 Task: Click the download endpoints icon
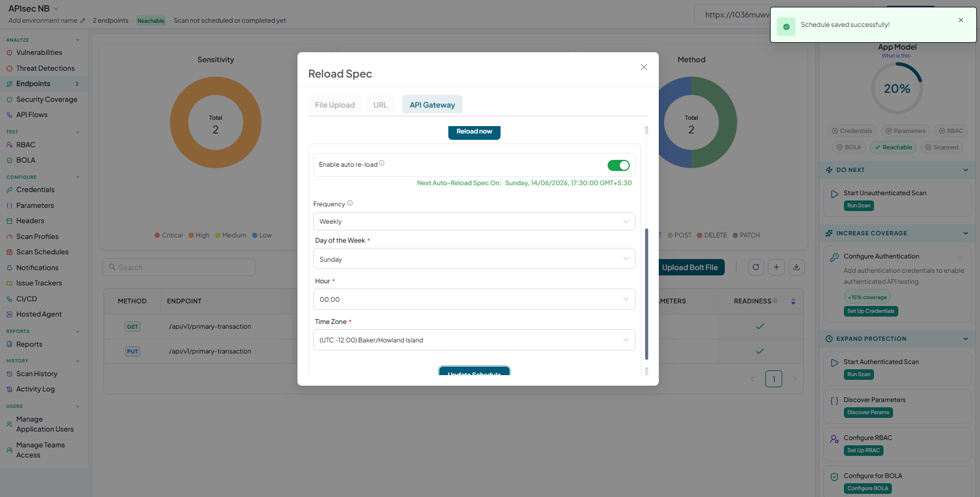[796, 267]
